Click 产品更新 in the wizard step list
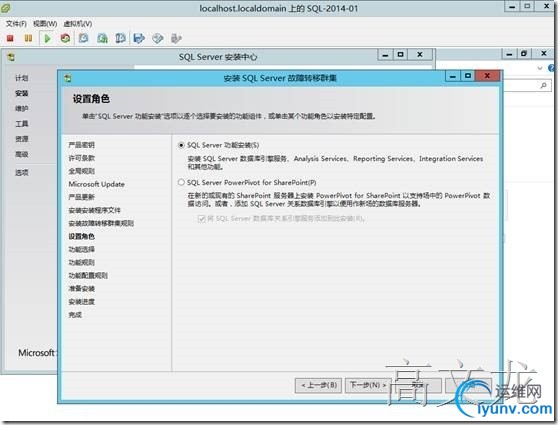 point(81,197)
